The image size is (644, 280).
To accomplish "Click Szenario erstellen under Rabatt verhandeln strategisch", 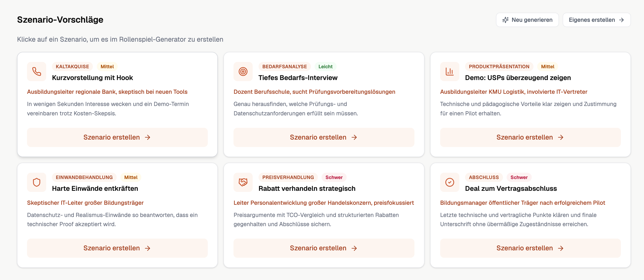I will [x=324, y=248].
